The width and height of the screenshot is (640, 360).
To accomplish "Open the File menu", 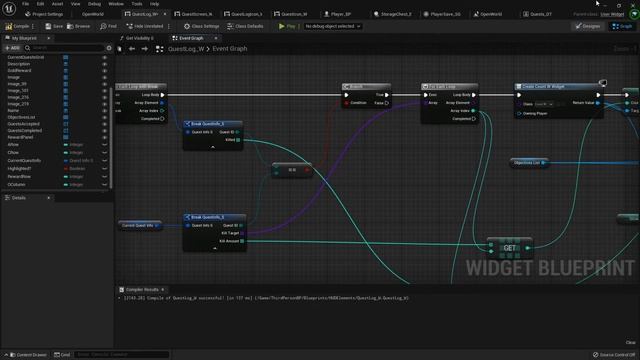I will pyautogui.click(x=25, y=4).
